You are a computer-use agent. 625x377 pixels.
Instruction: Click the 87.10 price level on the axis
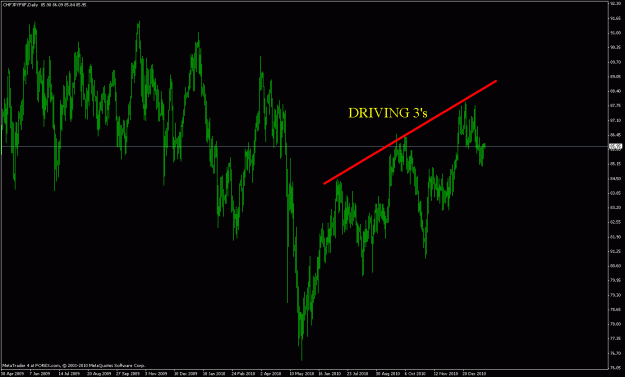615,120
